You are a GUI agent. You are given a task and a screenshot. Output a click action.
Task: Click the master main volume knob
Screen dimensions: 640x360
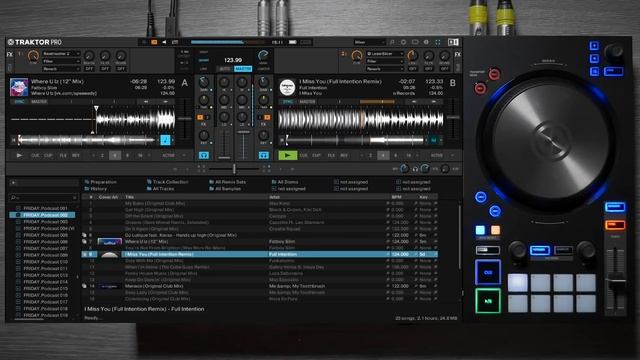[263, 56]
